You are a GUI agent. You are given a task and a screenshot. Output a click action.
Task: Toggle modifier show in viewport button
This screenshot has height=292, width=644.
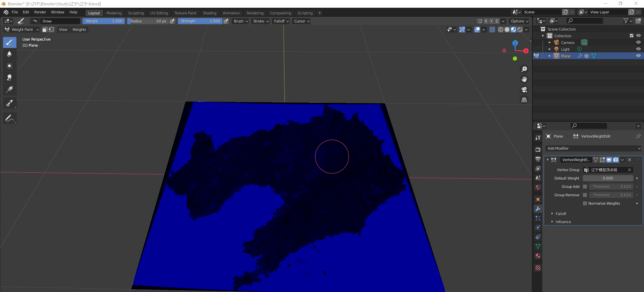click(x=609, y=160)
